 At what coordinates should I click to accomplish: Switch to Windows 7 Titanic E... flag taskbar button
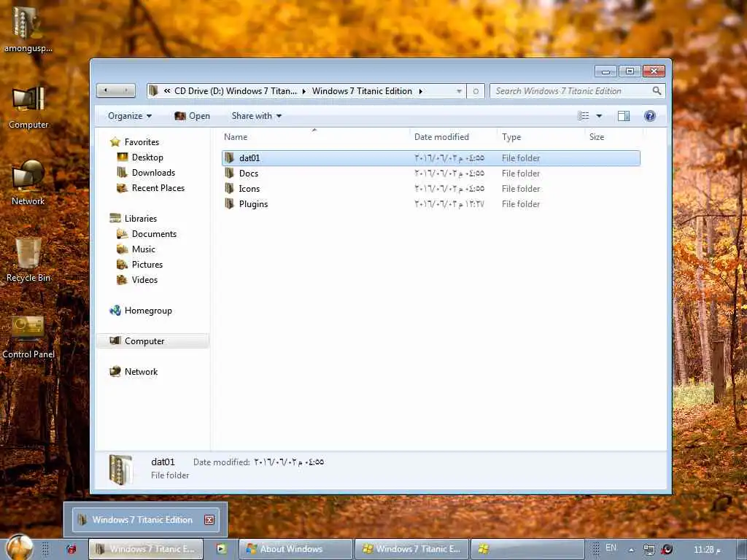click(x=412, y=549)
